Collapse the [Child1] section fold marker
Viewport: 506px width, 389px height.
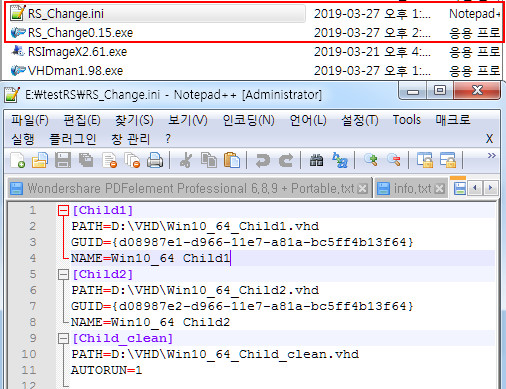click(63, 210)
